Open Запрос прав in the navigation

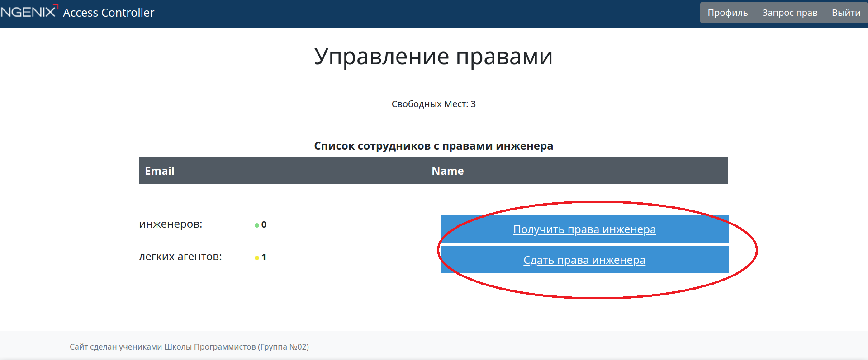(790, 13)
